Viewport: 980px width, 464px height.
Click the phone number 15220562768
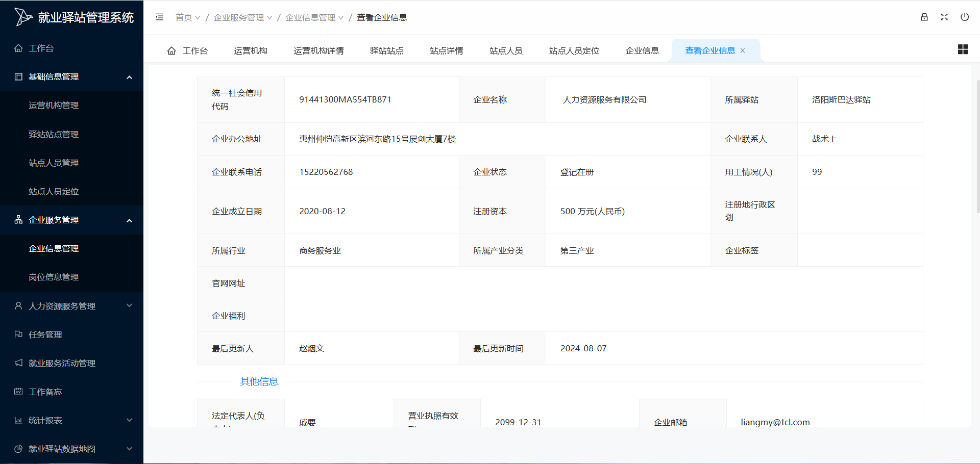pos(326,172)
